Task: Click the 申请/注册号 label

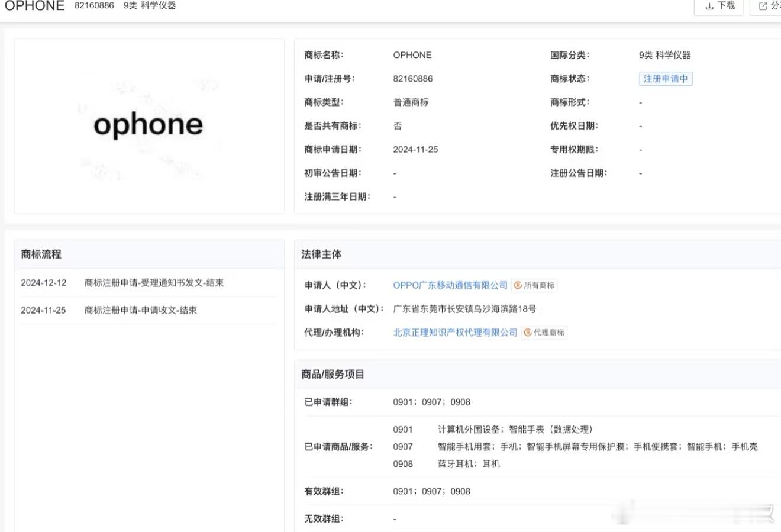Action: coord(330,79)
